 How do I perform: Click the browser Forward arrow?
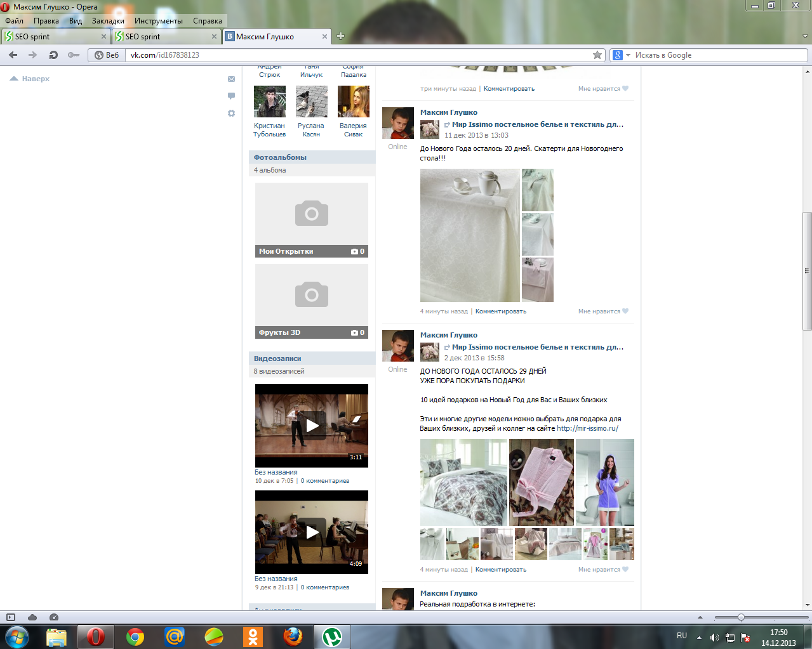pos(33,55)
